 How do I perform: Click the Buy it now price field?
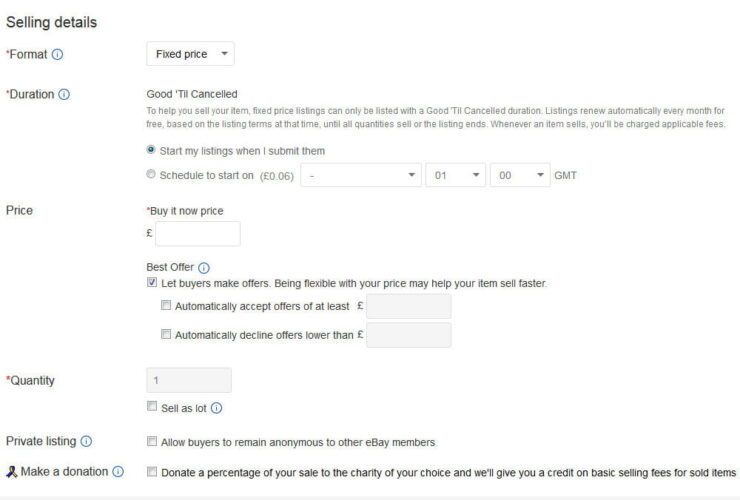(198, 234)
